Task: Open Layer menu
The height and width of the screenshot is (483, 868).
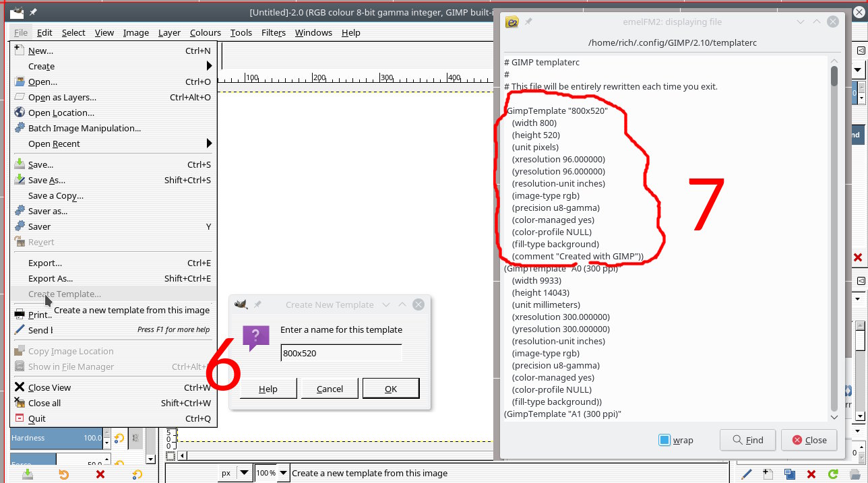Action: tap(169, 32)
